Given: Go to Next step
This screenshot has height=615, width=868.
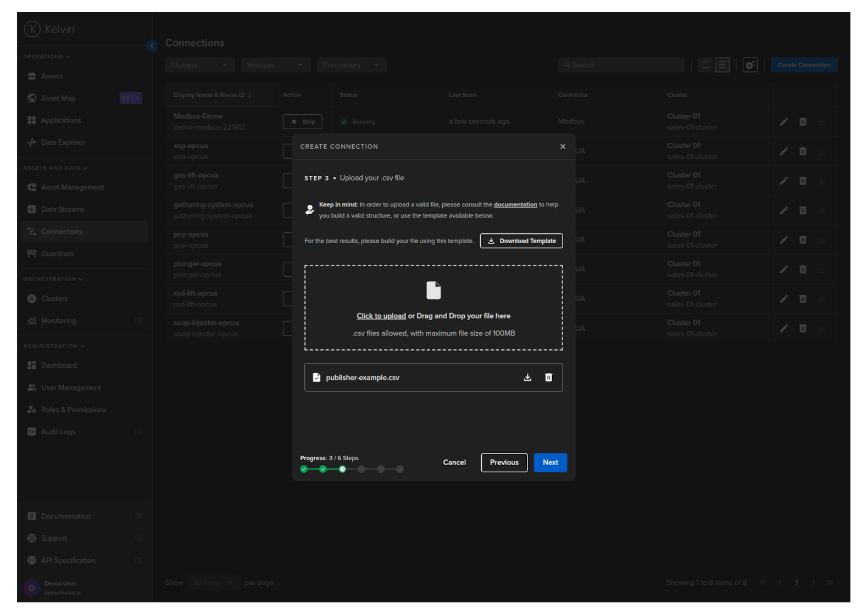Looking at the screenshot, I should [x=550, y=462].
